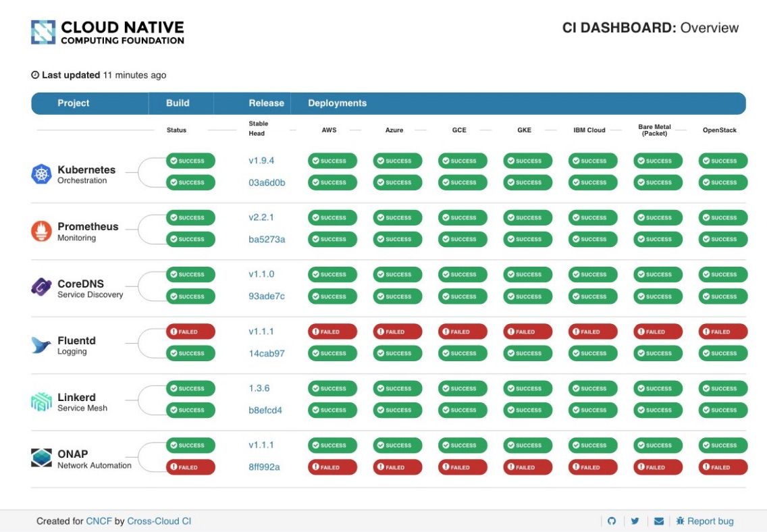This screenshot has width=767, height=532.
Task: Click the OpenStack column label
Action: pos(719,130)
